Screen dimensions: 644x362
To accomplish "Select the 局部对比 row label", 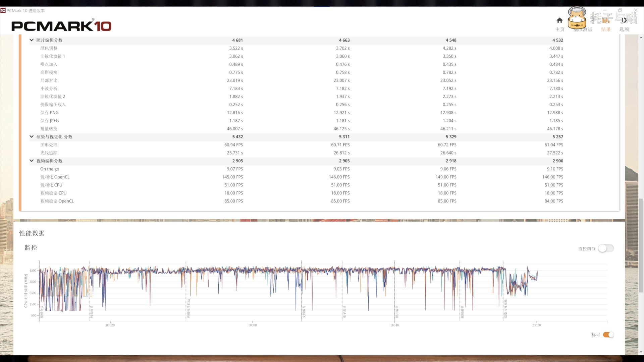I will pos(49,80).
